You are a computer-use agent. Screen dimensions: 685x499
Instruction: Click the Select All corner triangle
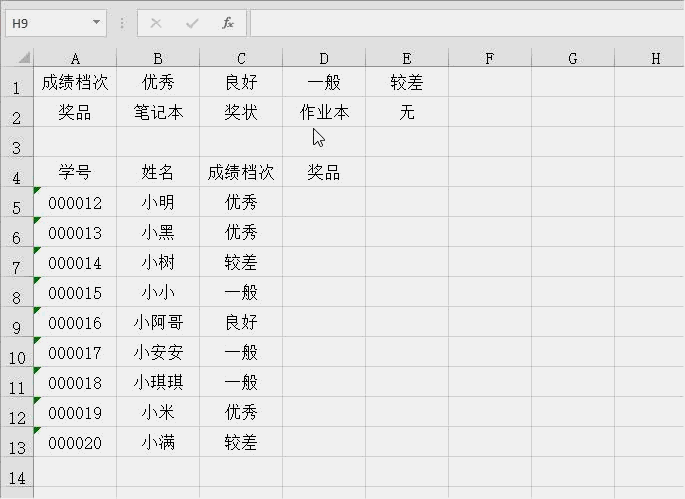pos(24,58)
